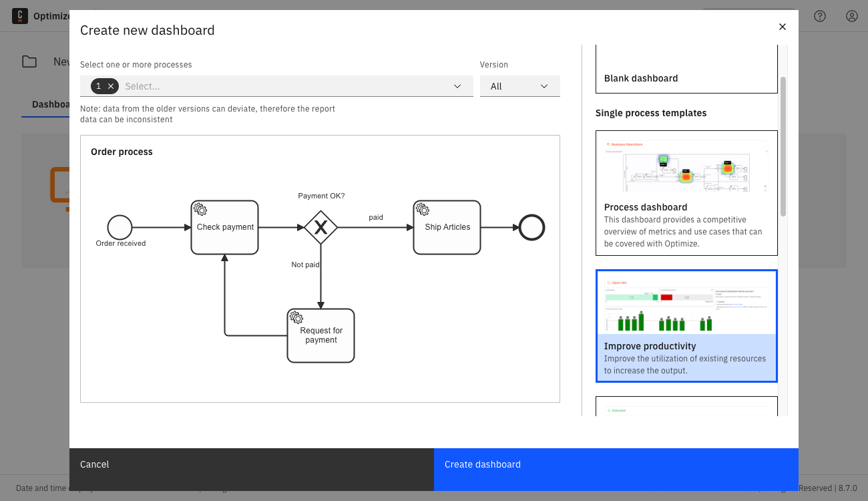Click the user profile icon
Viewport: 868px width, 501px height.
tap(852, 16)
